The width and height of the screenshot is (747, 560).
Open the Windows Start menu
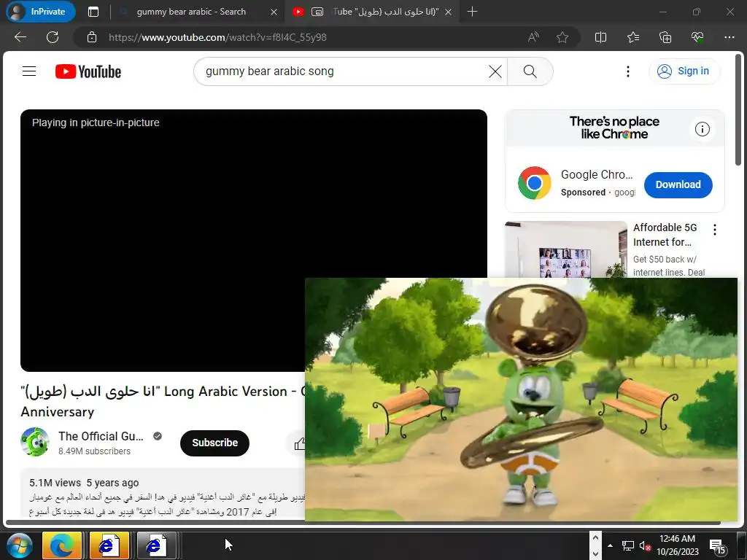[x=19, y=545]
